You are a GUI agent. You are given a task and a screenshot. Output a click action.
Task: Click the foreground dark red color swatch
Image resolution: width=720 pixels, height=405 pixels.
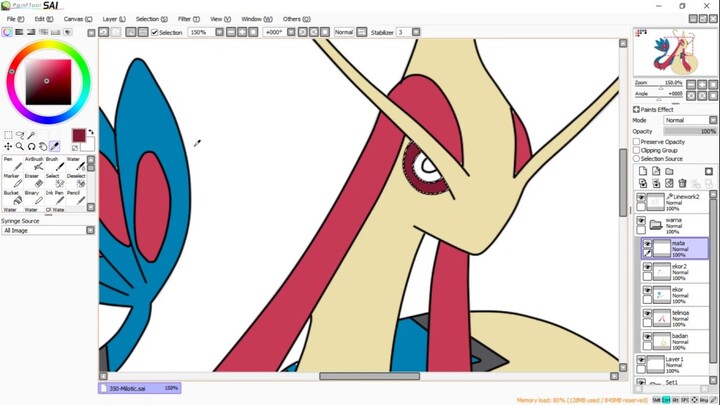[79, 135]
